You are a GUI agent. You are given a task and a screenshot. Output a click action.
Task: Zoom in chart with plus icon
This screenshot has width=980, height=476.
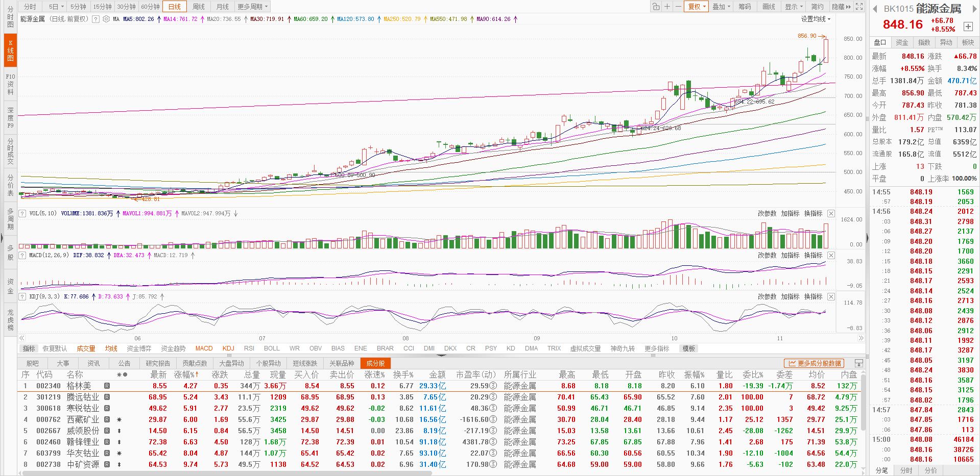pyautogui.click(x=667, y=7)
